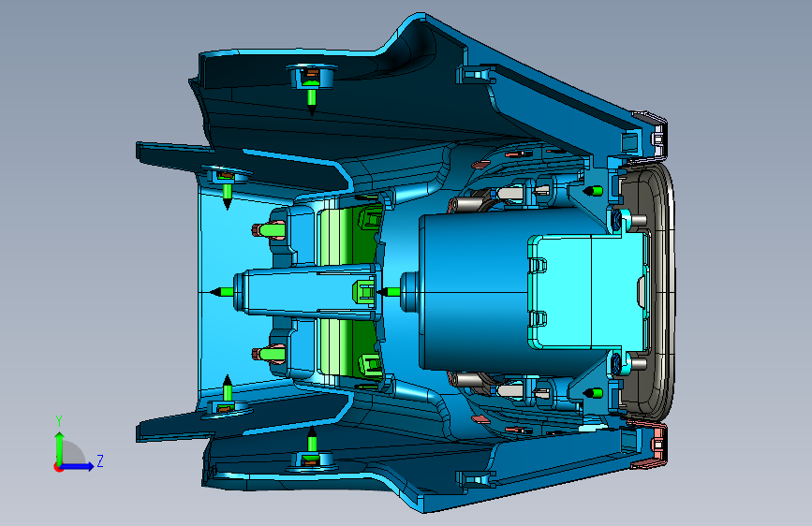The image size is (812, 526).
Task: Select the central light-blue tube part
Action: click(308, 292)
